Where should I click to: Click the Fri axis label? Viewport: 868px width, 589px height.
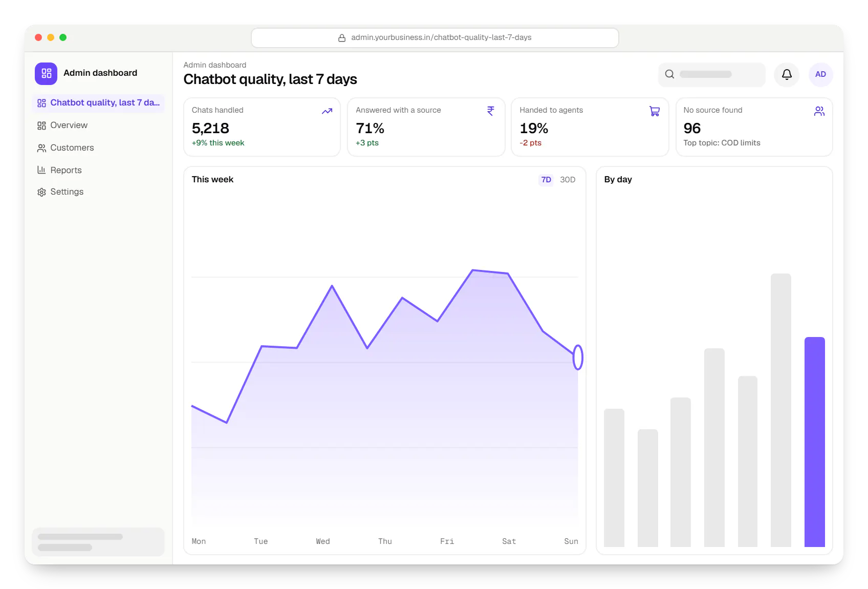coord(447,541)
